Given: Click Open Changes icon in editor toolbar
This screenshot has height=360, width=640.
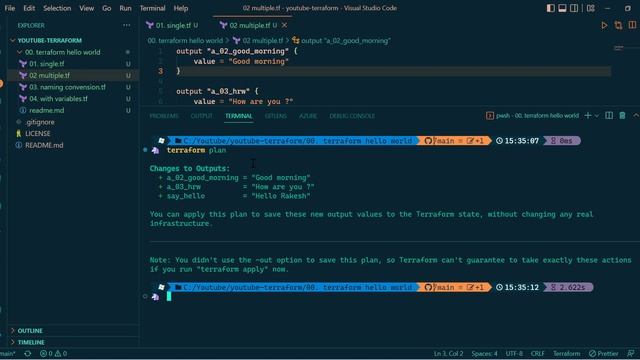Looking at the screenshot, I should tap(618, 25).
